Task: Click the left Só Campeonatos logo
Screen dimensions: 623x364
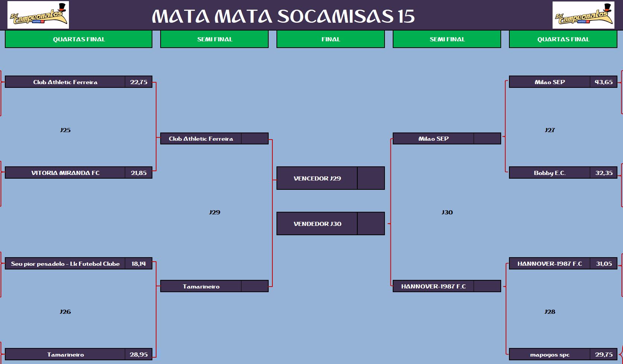Action: (38, 15)
